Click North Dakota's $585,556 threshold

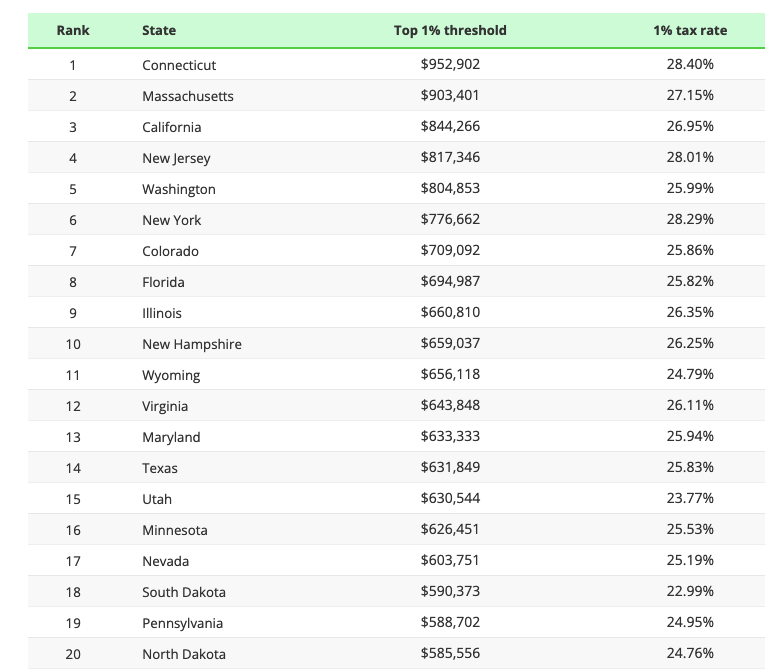pos(451,654)
